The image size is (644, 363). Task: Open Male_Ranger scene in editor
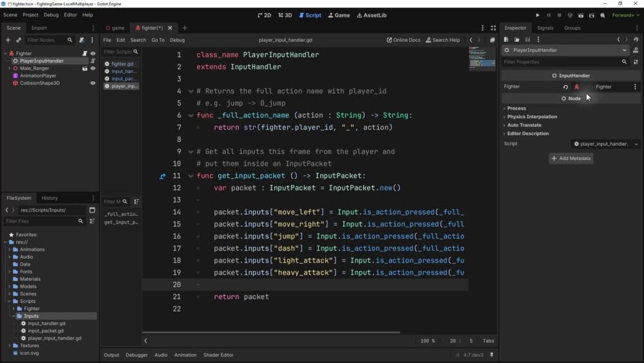point(84,68)
